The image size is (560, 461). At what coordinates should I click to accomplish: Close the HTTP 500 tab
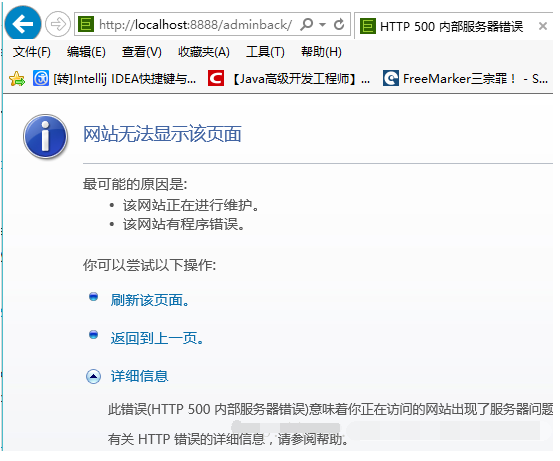[543, 26]
